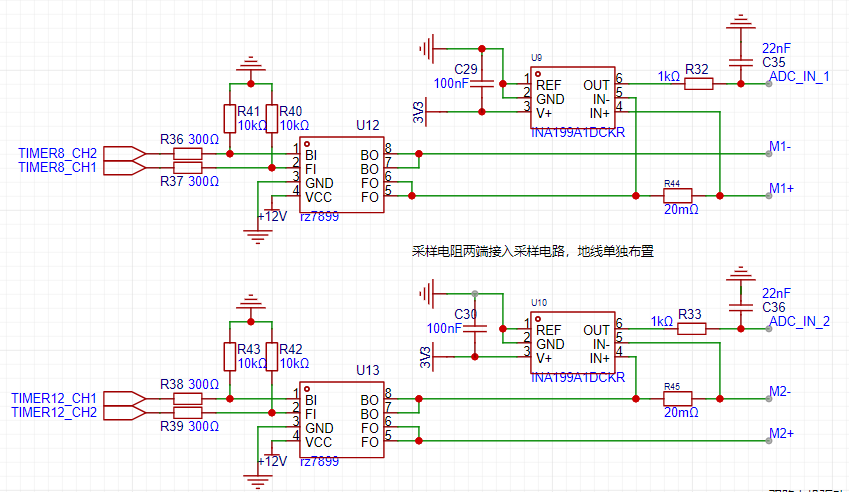Click +12V power label near U13
Image resolution: width=849 pixels, height=492 pixels.
click(x=272, y=461)
